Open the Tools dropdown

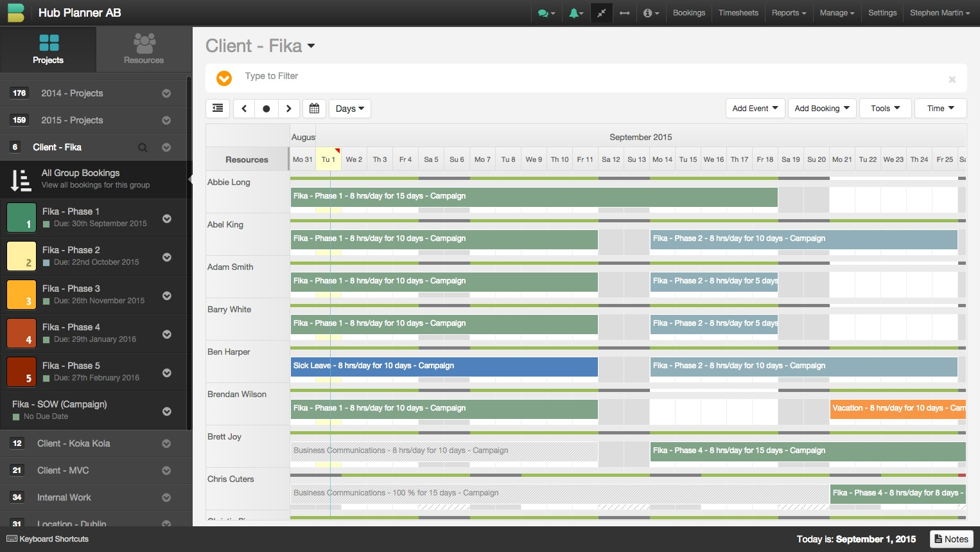[886, 109]
